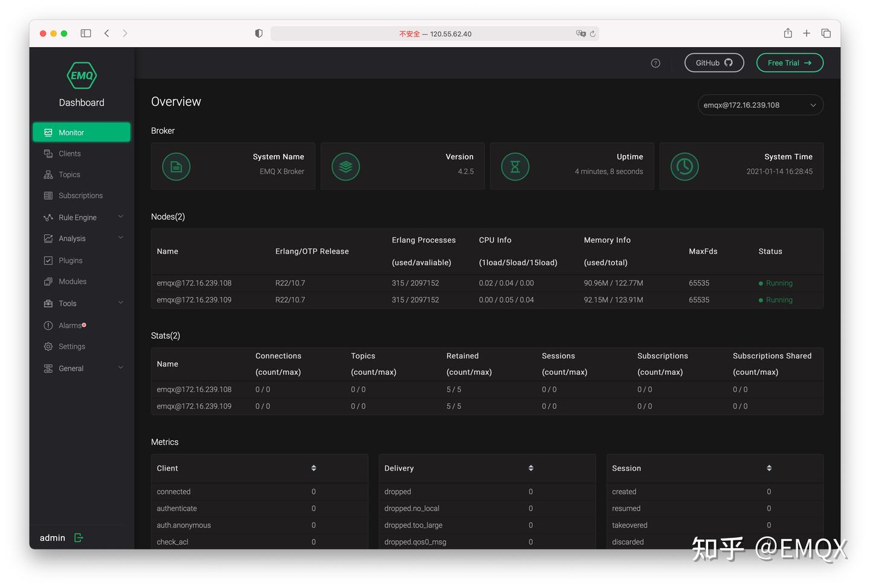Click the browser address bar
Screen dimensions: 870x588
tap(434, 33)
